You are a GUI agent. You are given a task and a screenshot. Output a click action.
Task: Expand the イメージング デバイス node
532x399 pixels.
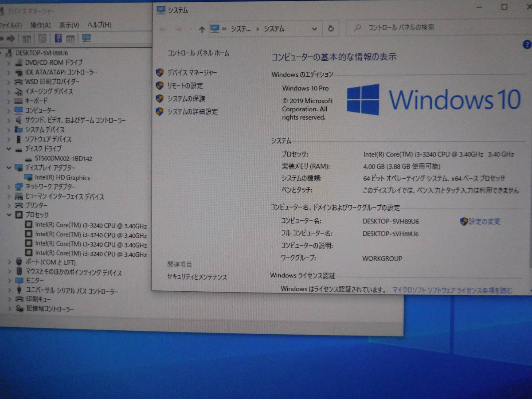(x=8, y=91)
